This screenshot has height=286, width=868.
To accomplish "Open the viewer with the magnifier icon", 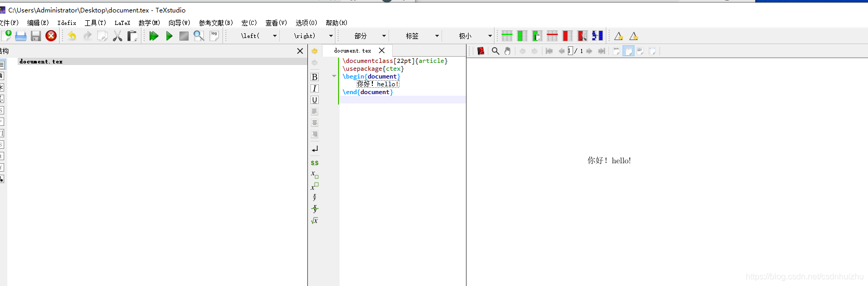I will coord(199,36).
